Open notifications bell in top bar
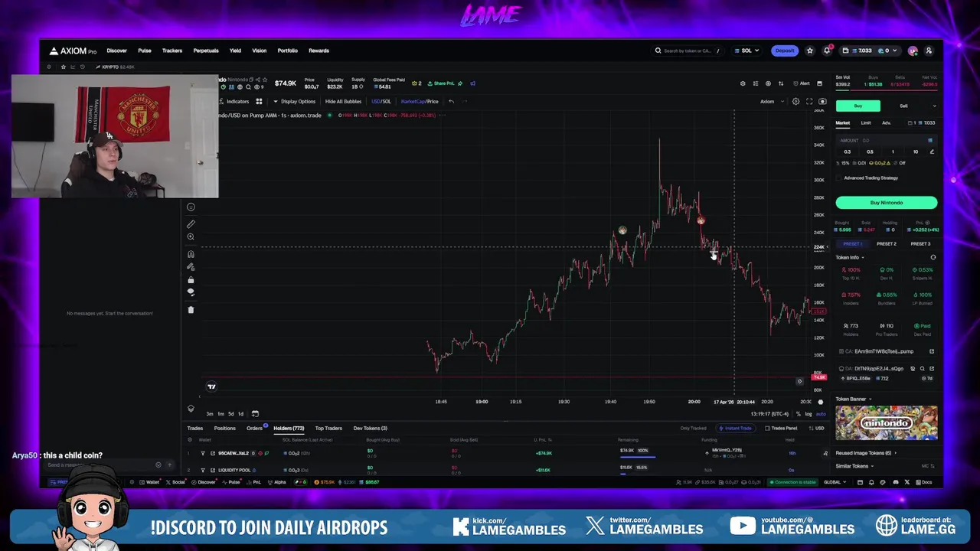 [x=827, y=51]
